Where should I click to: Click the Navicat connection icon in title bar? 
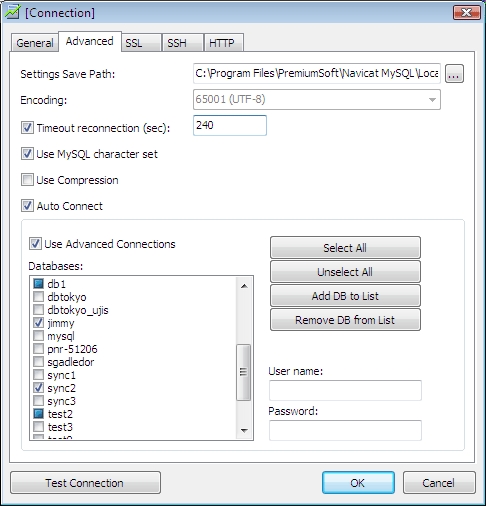[12, 13]
